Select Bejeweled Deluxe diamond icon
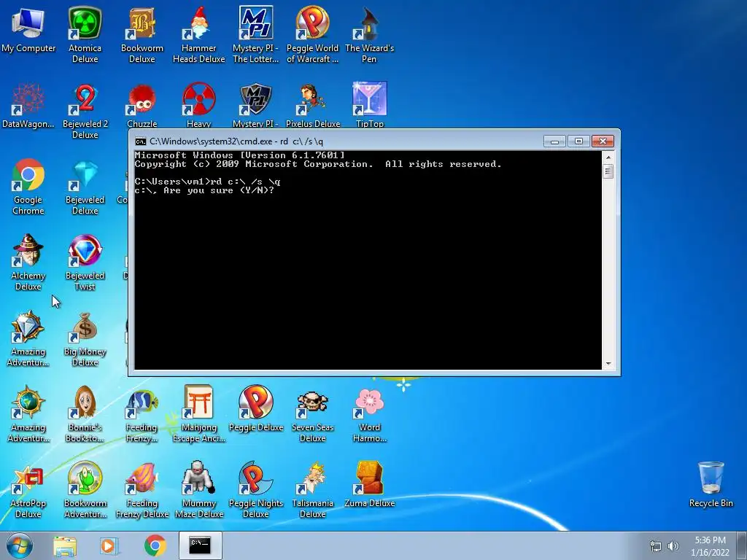This screenshot has height=560, width=747. click(x=85, y=187)
